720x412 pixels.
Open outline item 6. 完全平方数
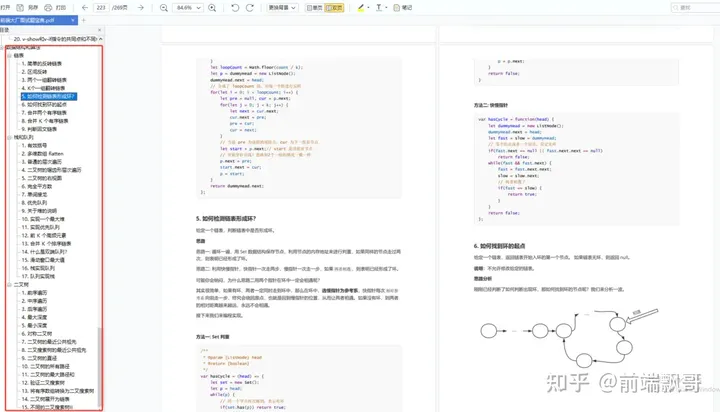[37, 186]
